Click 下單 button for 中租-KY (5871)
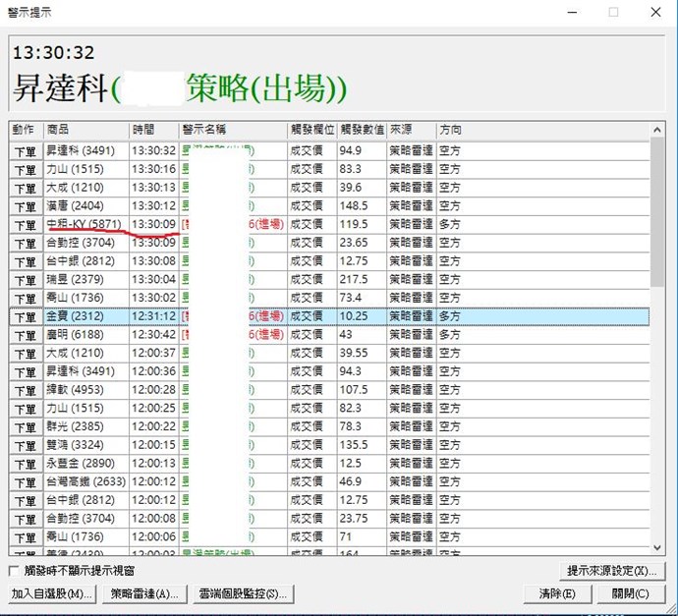This screenshot has height=616, width=678. coord(25,225)
